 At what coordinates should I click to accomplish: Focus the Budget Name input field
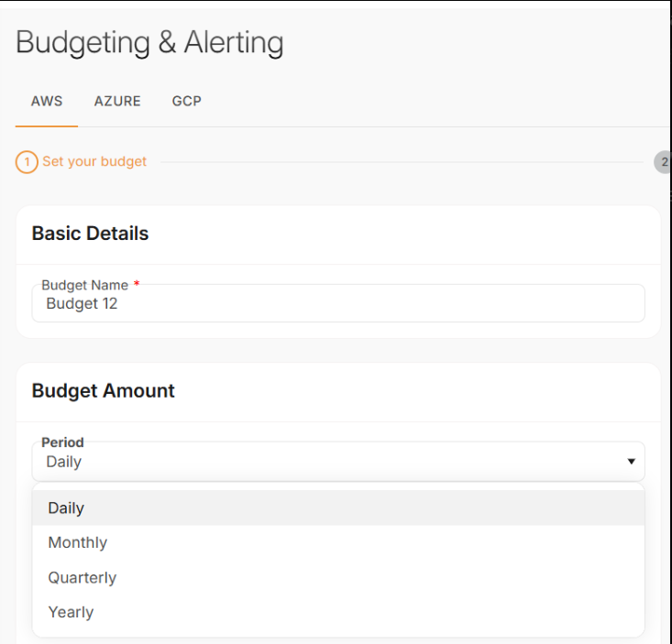337,304
